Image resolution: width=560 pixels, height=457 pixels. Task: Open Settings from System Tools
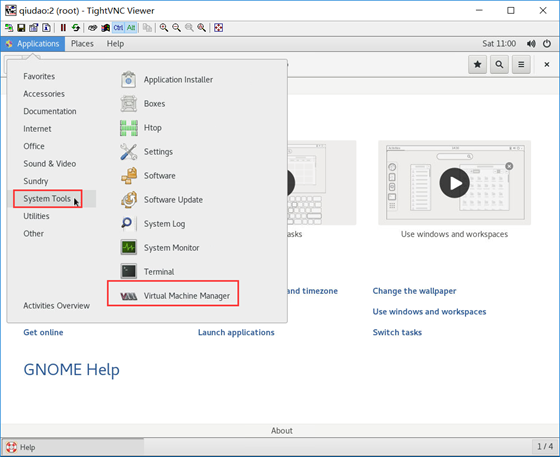point(147,152)
